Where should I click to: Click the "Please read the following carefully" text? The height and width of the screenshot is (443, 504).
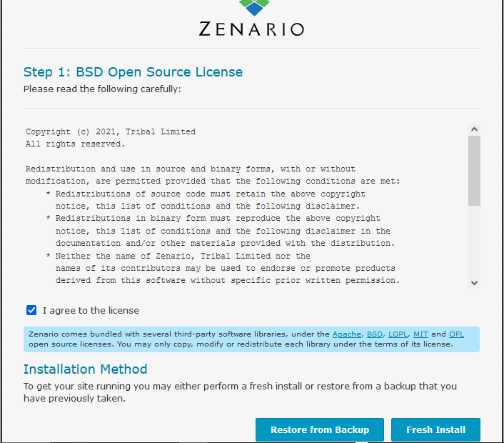coord(102,89)
